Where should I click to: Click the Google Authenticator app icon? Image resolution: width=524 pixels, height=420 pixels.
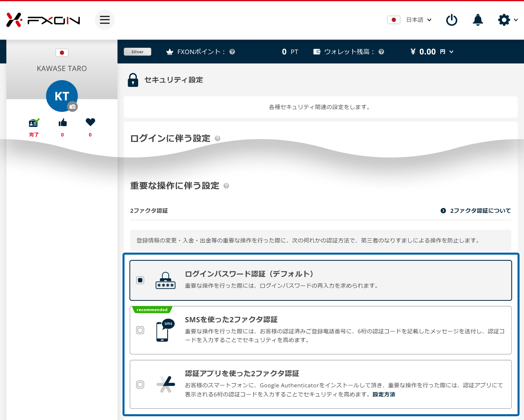tap(166, 384)
